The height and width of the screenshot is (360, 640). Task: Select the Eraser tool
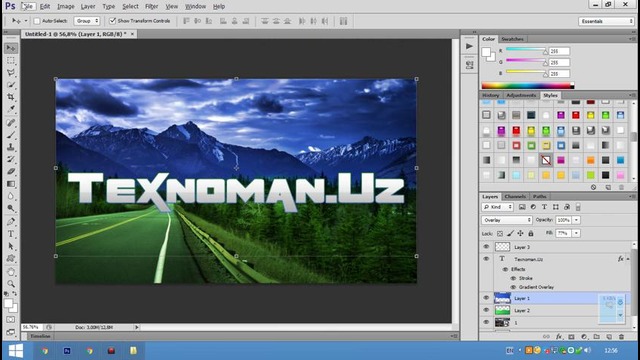11,171
